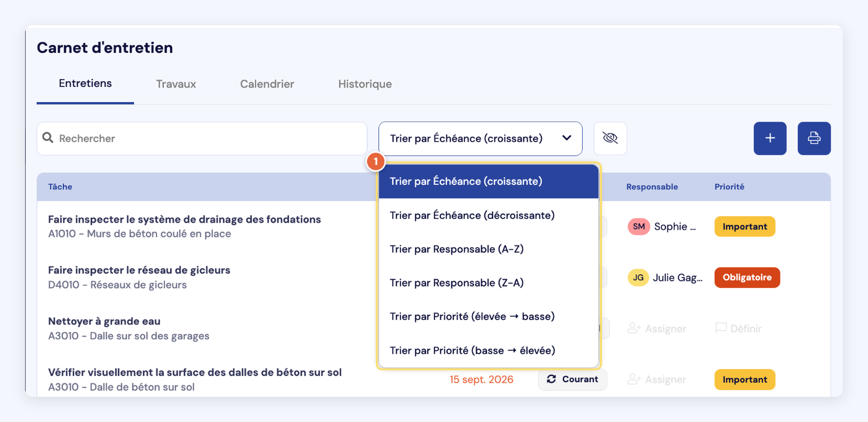Click the JG avatar for Julie Gag...
This screenshot has width=868, height=422.
click(638, 277)
